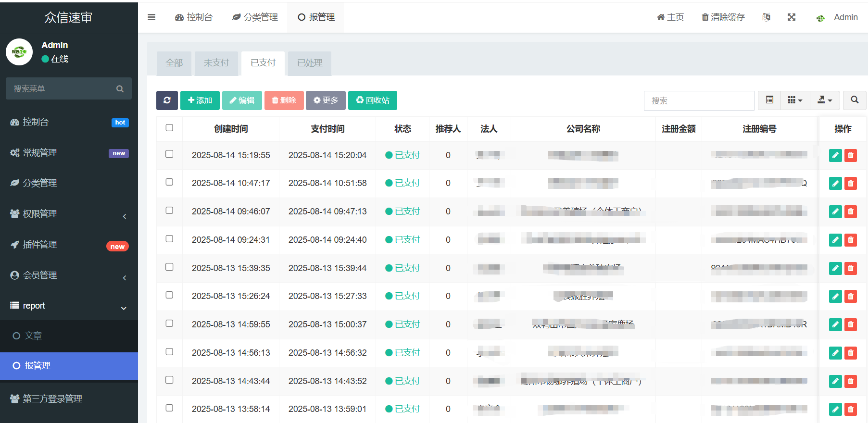Click the green 添加 button
Viewport: 868px width, 423px height.
tap(200, 100)
